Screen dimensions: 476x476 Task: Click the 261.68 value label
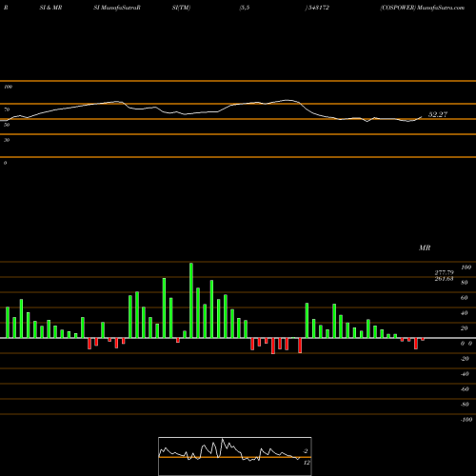coord(444,279)
